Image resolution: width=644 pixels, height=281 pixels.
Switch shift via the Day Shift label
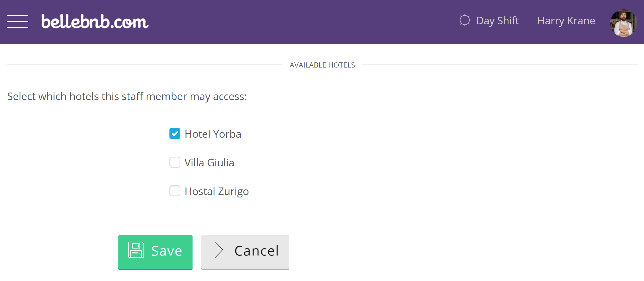click(x=497, y=21)
